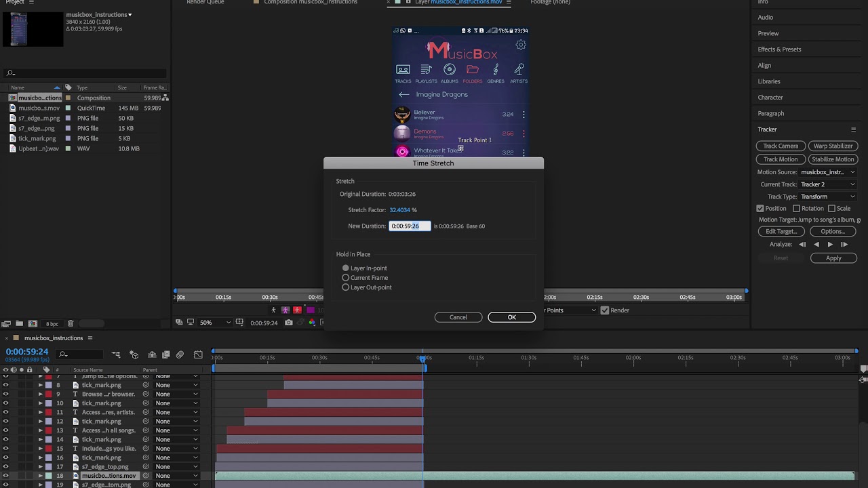Toggle motion blur icon in timeline
The height and width of the screenshot is (488, 868).
pos(180,354)
